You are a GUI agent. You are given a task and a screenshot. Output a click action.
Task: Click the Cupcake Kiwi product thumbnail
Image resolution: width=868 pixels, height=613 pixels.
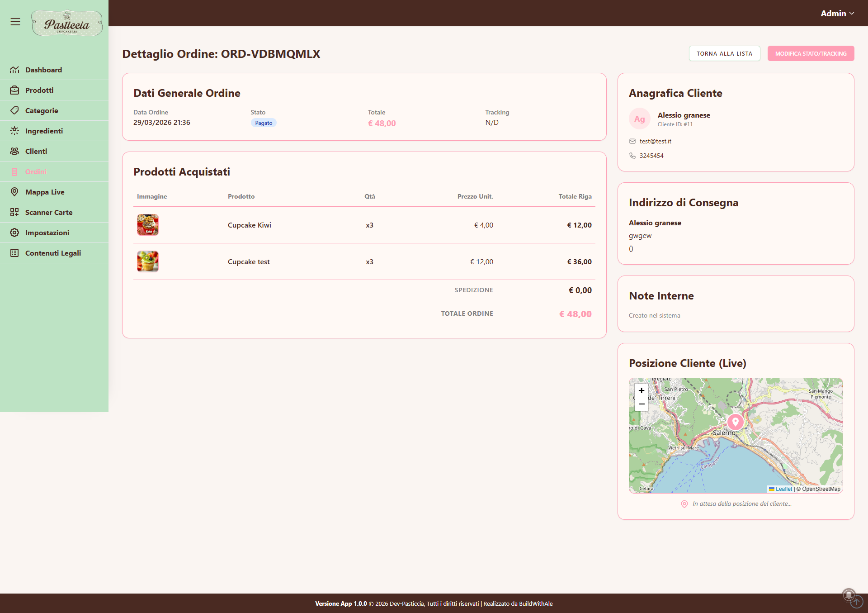(148, 225)
